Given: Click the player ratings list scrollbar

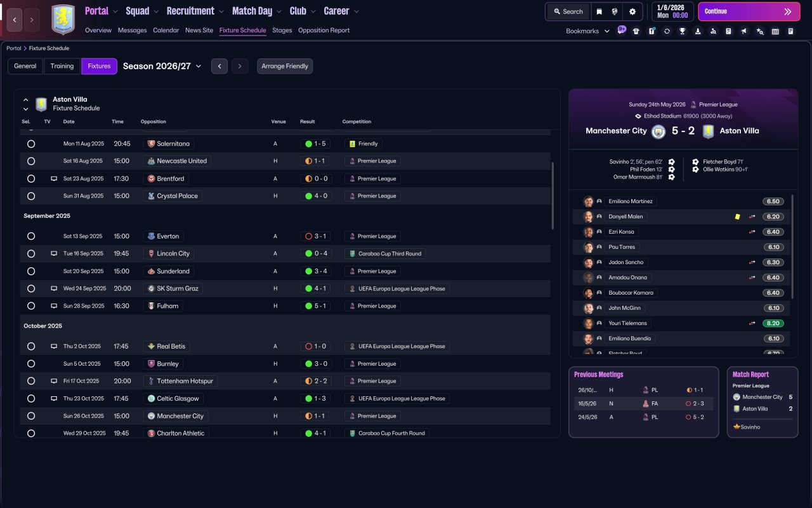Looking at the screenshot, I should tap(792, 246).
